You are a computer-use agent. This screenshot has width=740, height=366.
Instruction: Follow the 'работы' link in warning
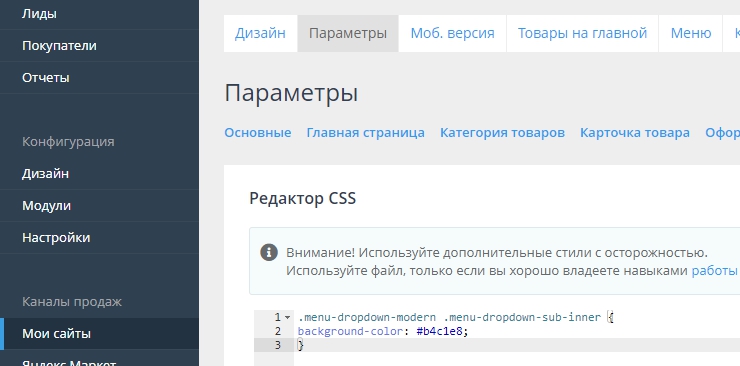click(x=715, y=271)
